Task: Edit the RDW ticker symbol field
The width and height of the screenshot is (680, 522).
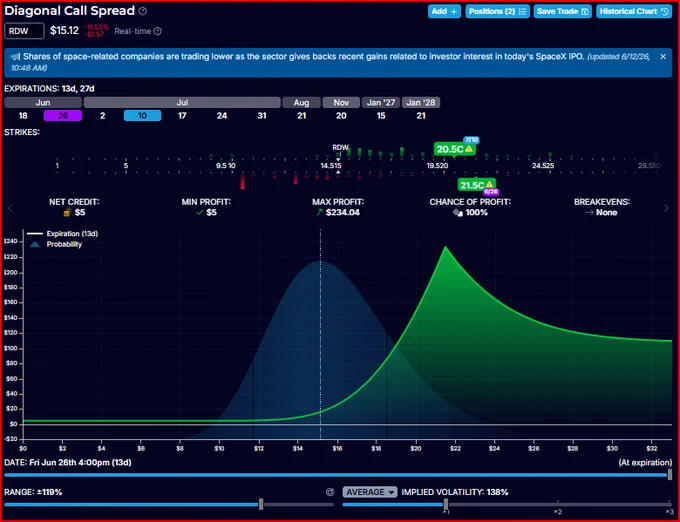Action: pos(24,31)
